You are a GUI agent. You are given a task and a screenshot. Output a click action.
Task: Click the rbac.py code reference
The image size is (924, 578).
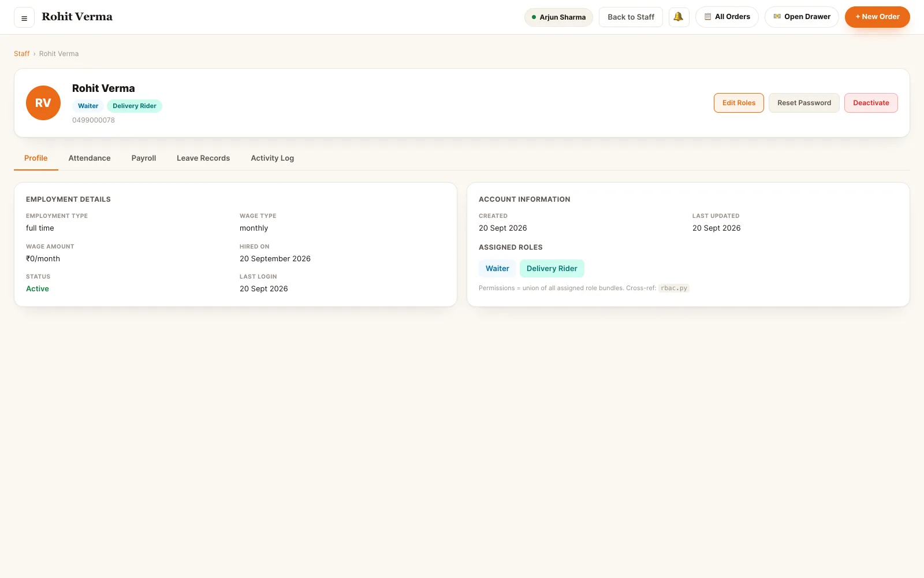[674, 288]
